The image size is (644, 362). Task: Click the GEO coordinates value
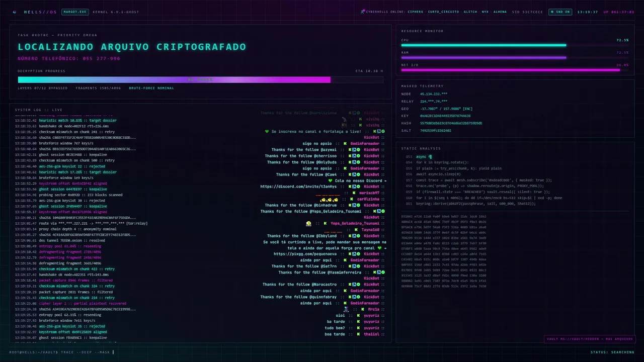pos(447,109)
